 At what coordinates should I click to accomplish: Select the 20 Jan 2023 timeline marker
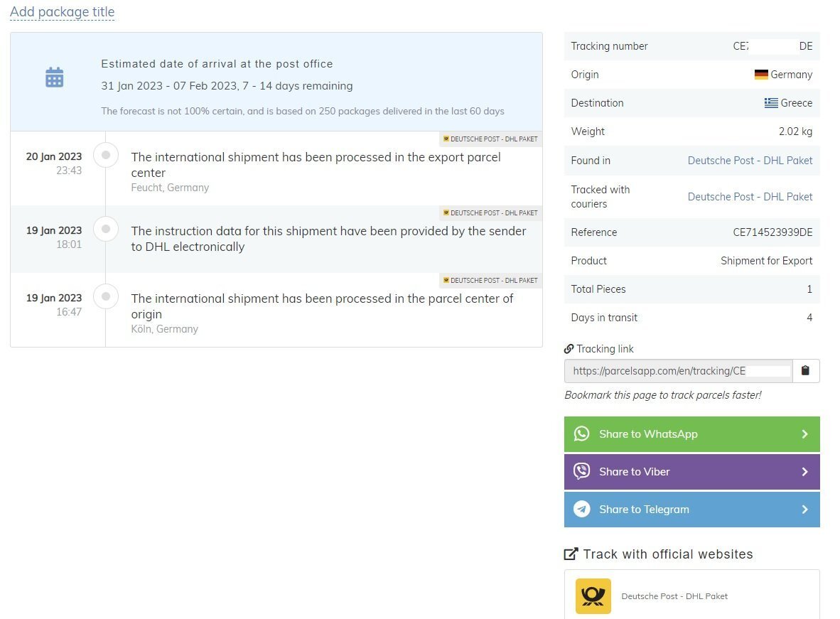106,155
